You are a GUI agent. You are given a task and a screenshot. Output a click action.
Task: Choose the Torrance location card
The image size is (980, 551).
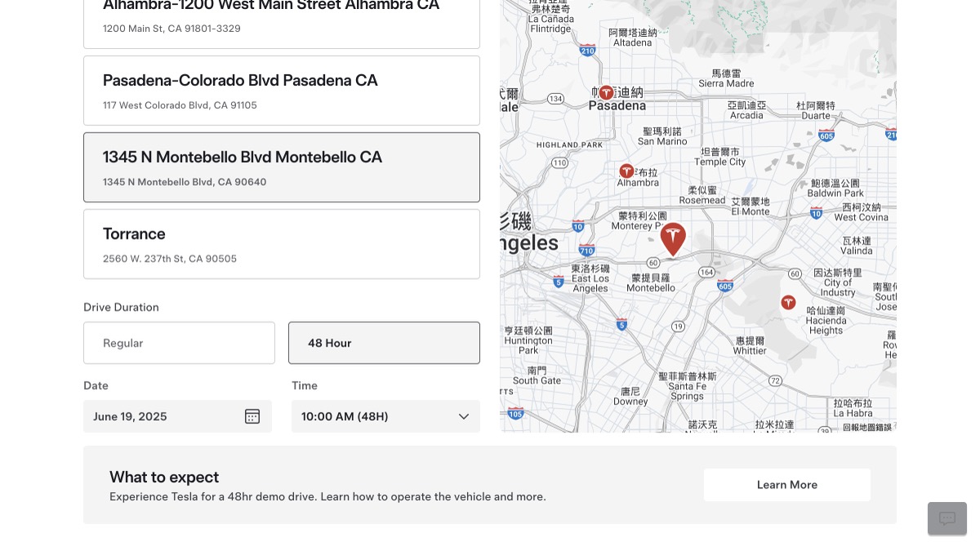pyautogui.click(x=282, y=244)
